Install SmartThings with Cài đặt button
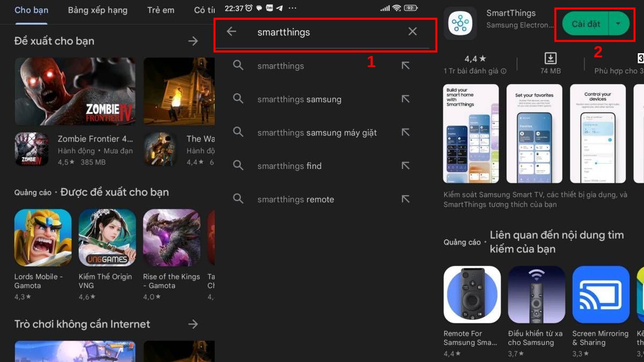The height and width of the screenshot is (362, 644). tap(586, 24)
